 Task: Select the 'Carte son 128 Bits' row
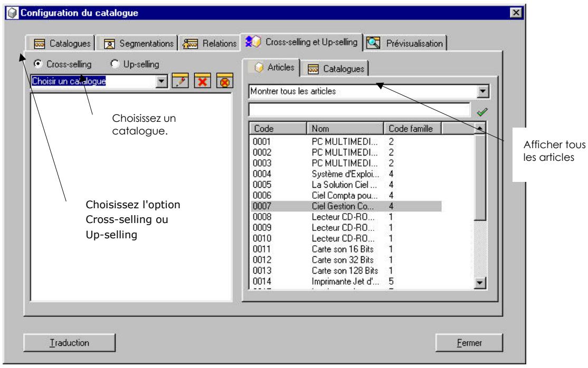pyautogui.click(x=346, y=270)
